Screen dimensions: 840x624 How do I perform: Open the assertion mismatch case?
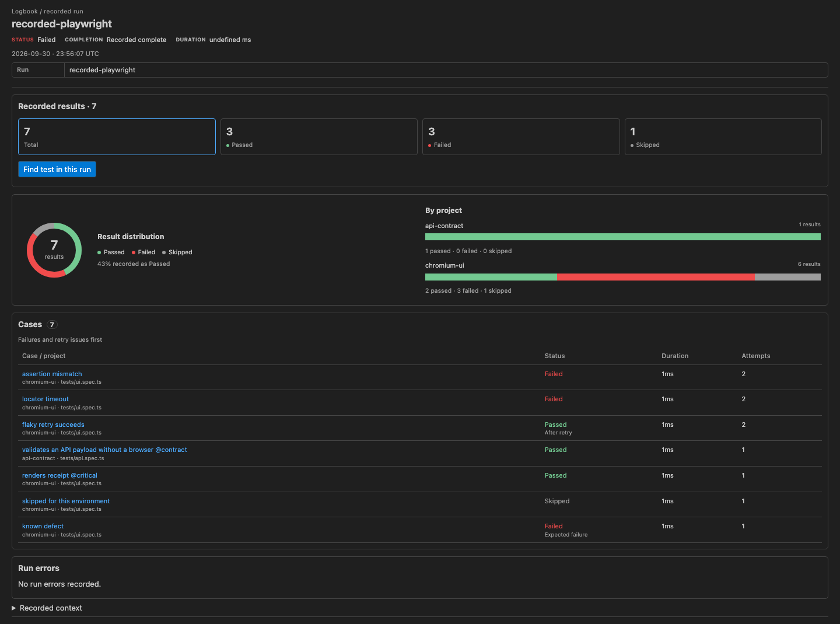click(x=52, y=374)
